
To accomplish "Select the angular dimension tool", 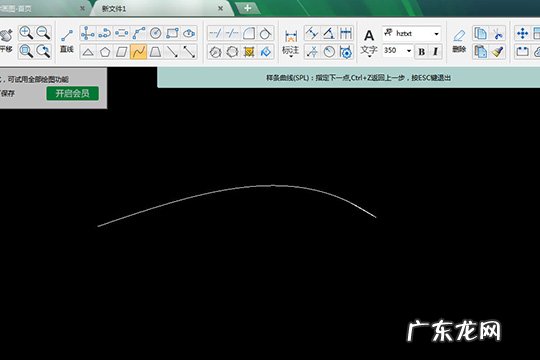I will pos(329,33).
